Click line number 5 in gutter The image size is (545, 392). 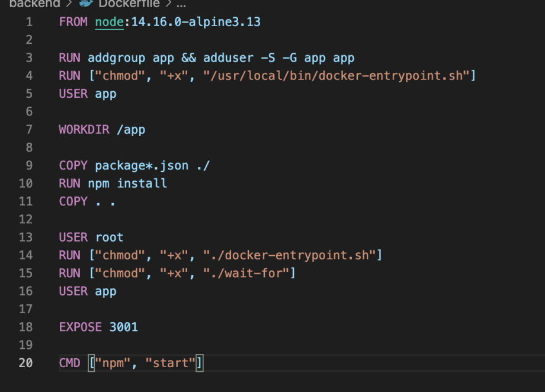point(30,94)
